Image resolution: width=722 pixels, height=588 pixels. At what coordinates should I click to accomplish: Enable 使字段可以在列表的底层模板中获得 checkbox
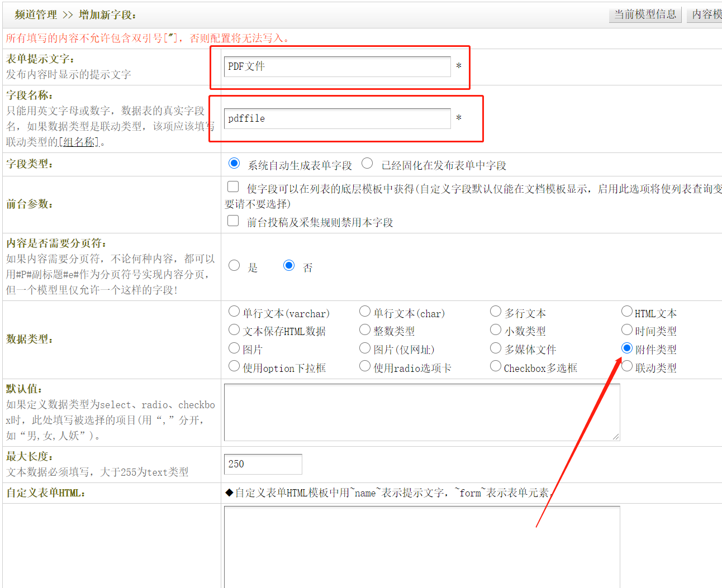pos(233,187)
